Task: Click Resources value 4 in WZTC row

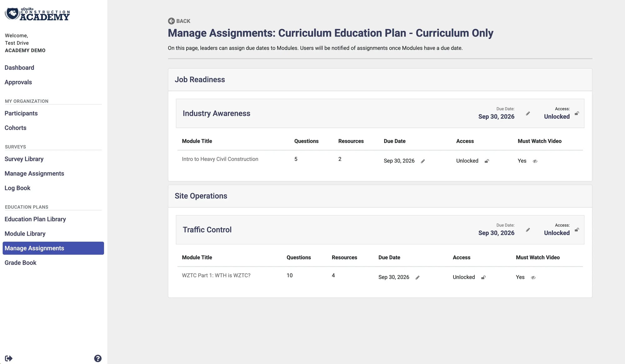Action: tap(333, 275)
